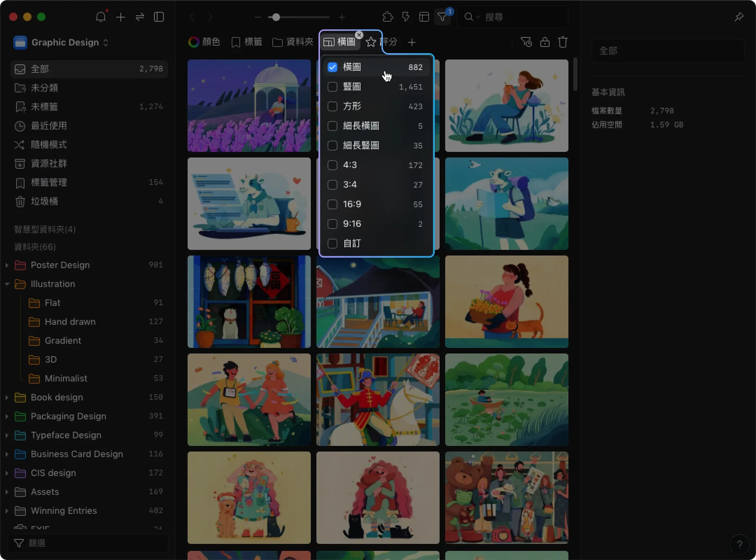Click the switch library arrows icon
756x560 pixels.
(140, 17)
